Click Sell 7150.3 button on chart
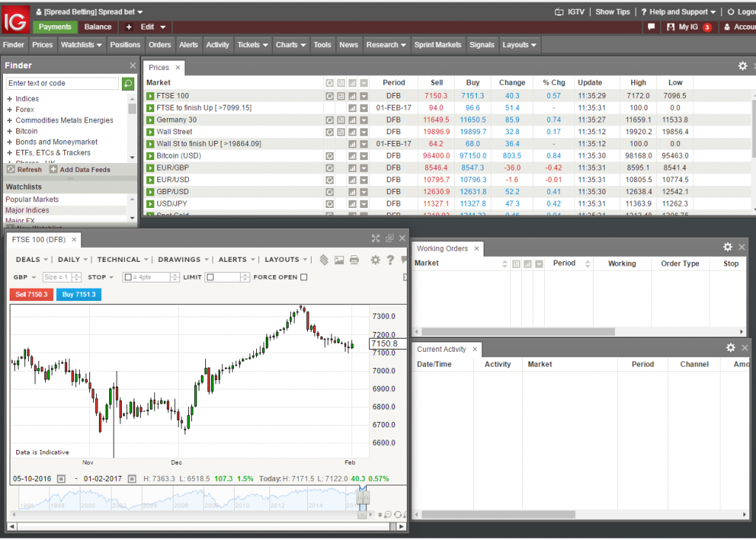Image resolution: width=756 pixels, height=540 pixels. click(31, 295)
